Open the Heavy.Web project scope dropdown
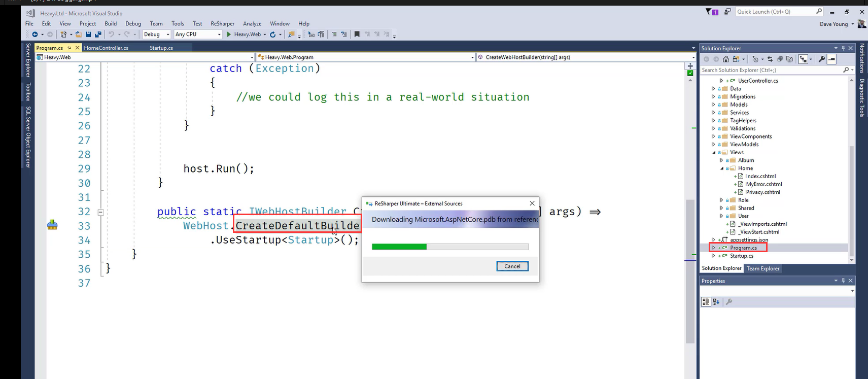The height and width of the screenshot is (379, 868). [145, 57]
